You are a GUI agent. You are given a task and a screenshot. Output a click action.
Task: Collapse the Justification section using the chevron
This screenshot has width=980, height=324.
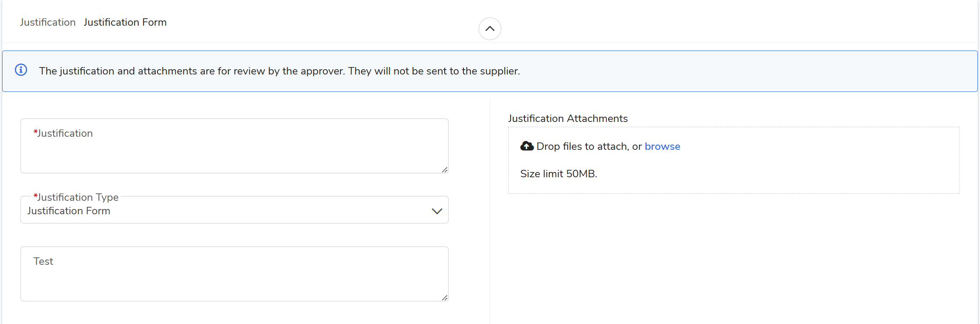490,29
